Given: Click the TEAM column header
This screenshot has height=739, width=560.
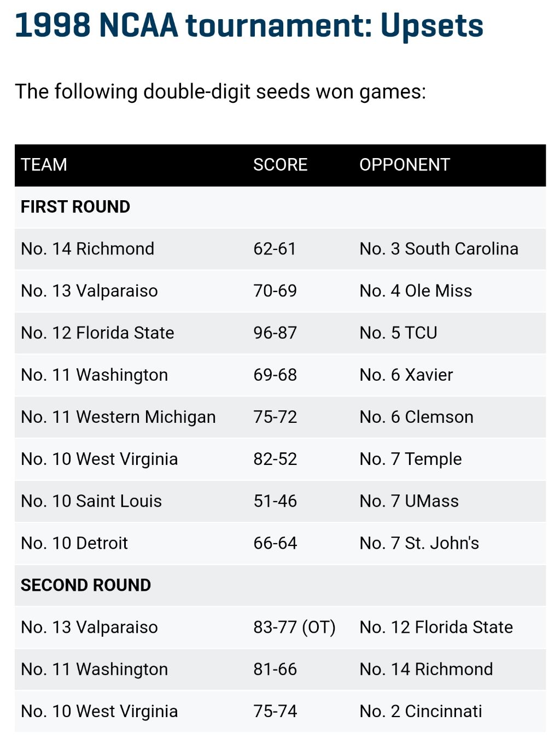Looking at the screenshot, I should pos(44,165).
